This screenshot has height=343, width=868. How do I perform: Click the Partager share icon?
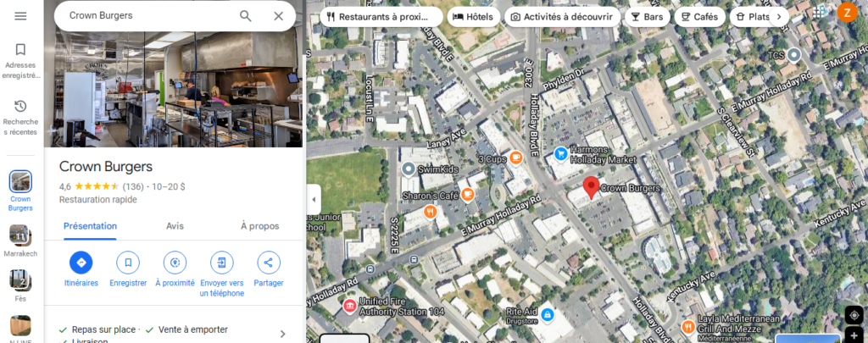[x=269, y=263]
